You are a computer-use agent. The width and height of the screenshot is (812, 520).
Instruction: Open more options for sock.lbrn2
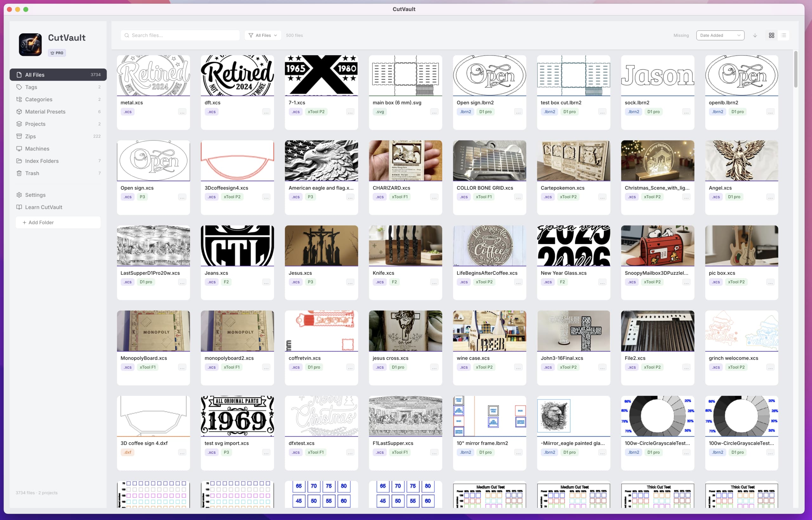pos(686,112)
